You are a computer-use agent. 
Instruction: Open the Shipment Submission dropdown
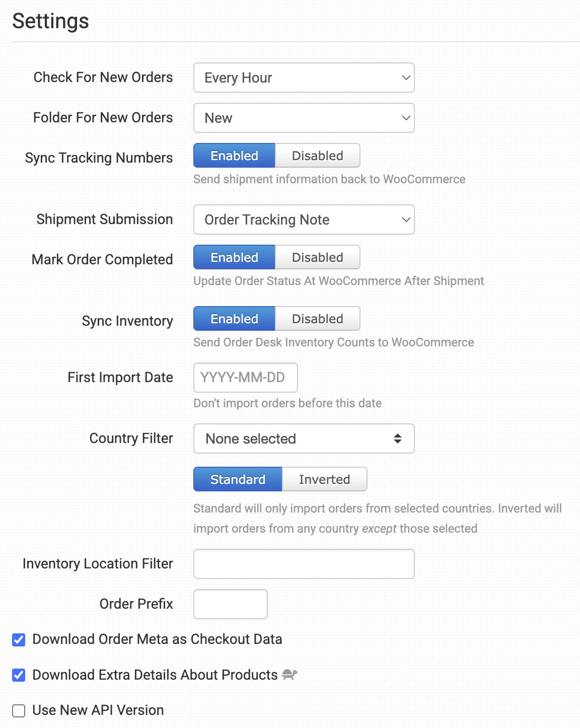pos(304,220)
